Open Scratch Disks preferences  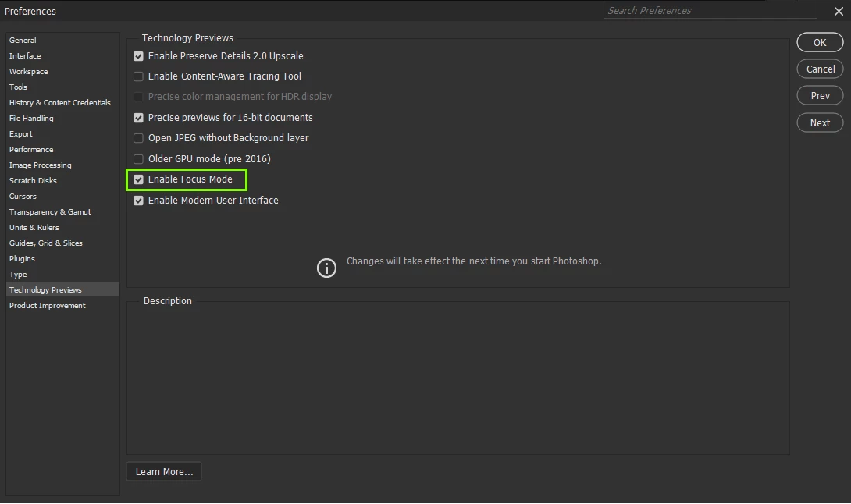(33, 181)
